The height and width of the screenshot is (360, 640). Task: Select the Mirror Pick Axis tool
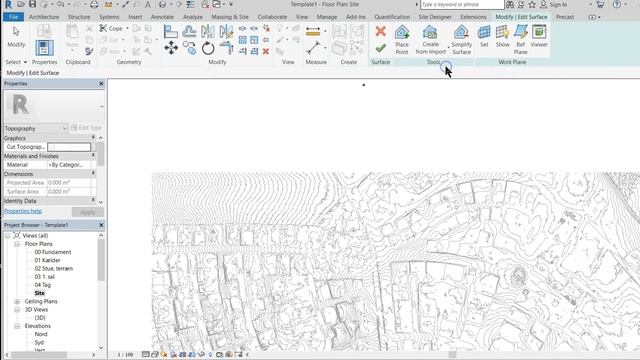(x=208, y=31)
